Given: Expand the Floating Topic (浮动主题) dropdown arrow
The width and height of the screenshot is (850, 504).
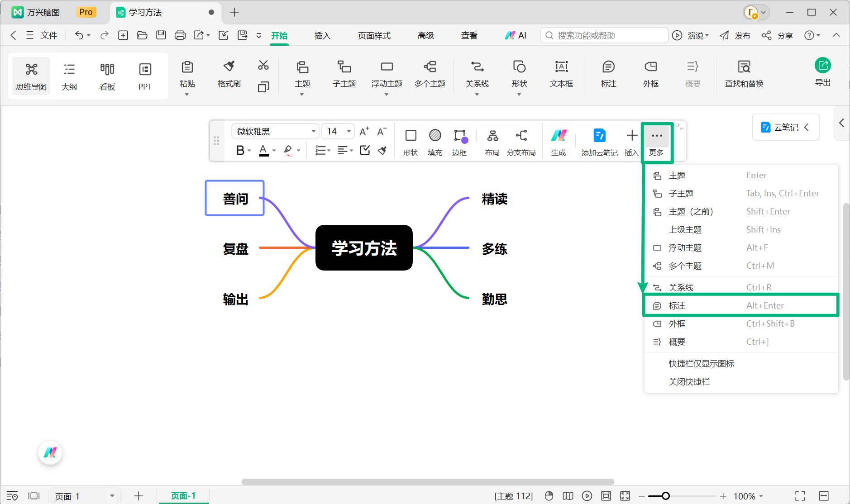Looking at the screenshot, I should point(387,95).
